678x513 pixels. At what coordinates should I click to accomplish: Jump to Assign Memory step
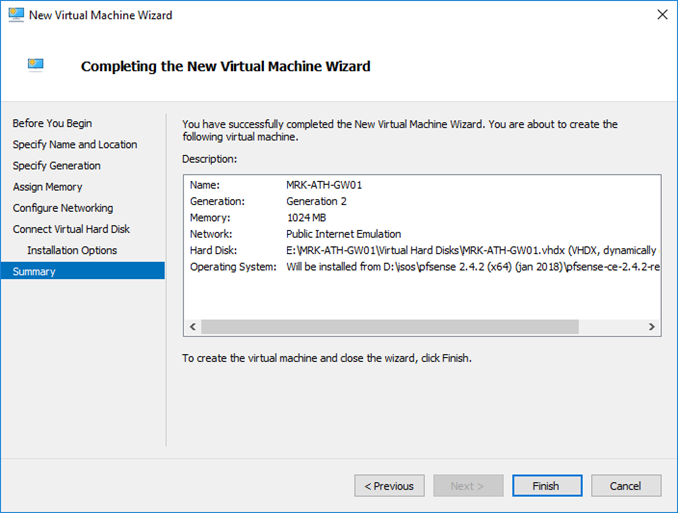pyautogui.click(x=47, y=187)
